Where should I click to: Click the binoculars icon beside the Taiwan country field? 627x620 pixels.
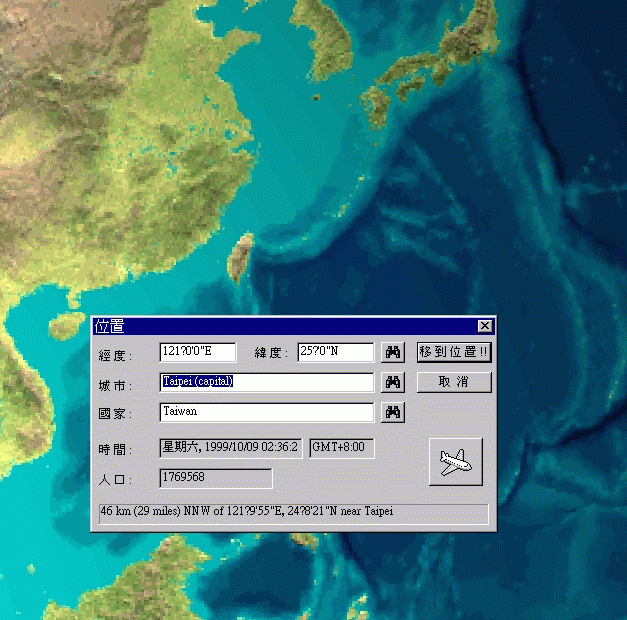(393, 412)
